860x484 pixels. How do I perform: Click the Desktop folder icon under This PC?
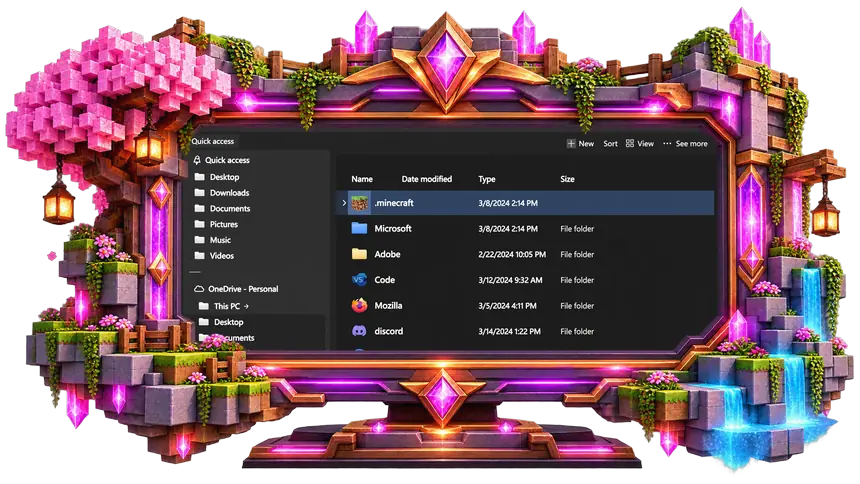point(203,322)
